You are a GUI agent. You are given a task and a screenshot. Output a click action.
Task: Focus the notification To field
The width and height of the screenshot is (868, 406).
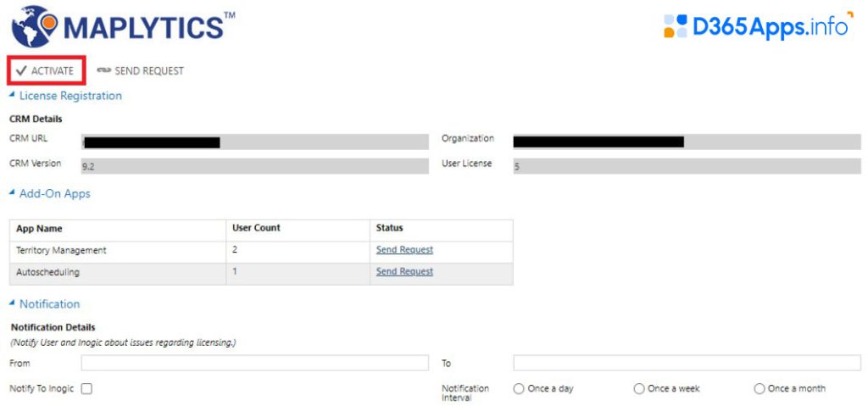[x=687, y=363]
